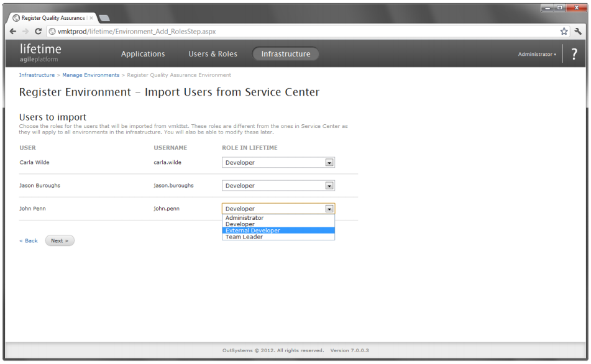Screen dimensions: 591x364
Task: Select External Developer for John Penn
Action: click(x=278, y=230)
